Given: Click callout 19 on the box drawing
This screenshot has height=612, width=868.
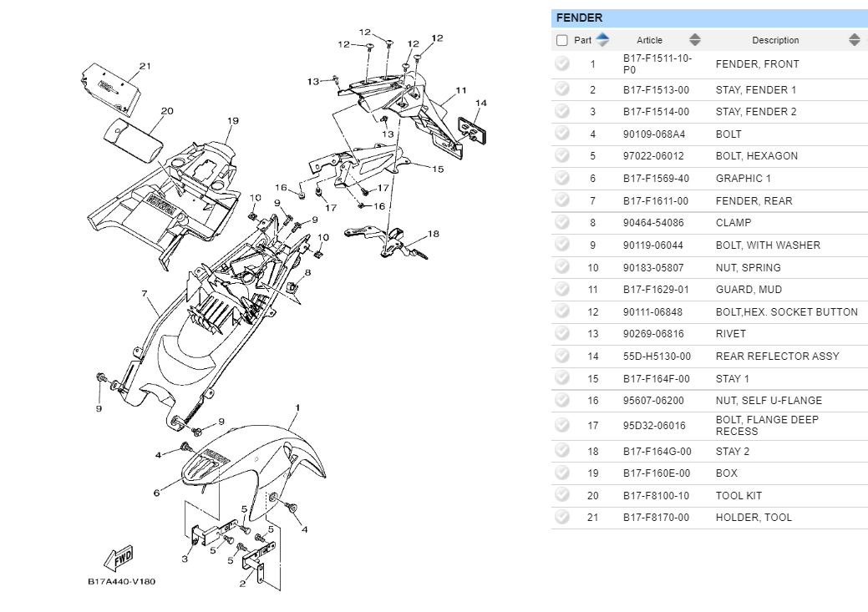Looking at the screenshot, I should pyautogui.click(x=232, y=120).
